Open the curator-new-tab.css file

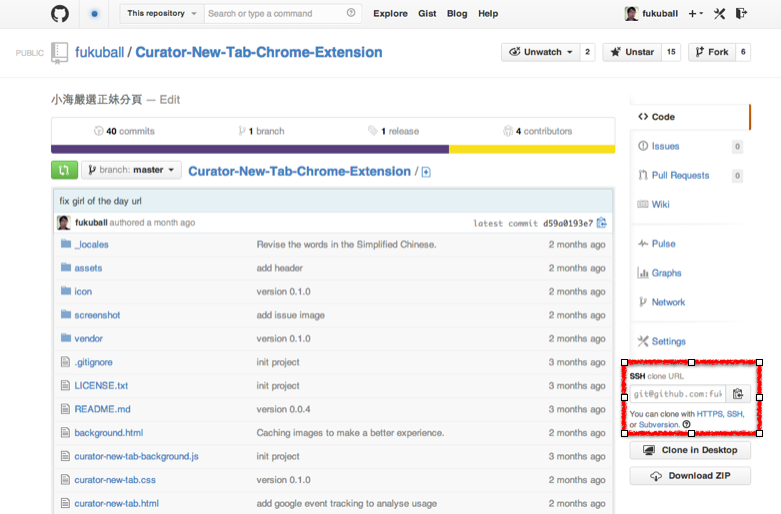click(115, 480)
